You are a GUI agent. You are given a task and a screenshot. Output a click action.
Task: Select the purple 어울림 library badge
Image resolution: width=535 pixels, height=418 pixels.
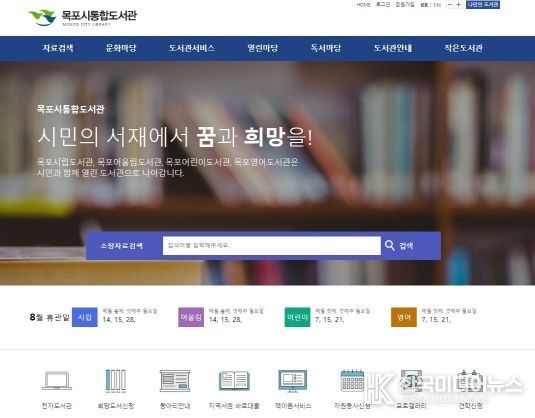pyautogui.click(x=191, y=317)
